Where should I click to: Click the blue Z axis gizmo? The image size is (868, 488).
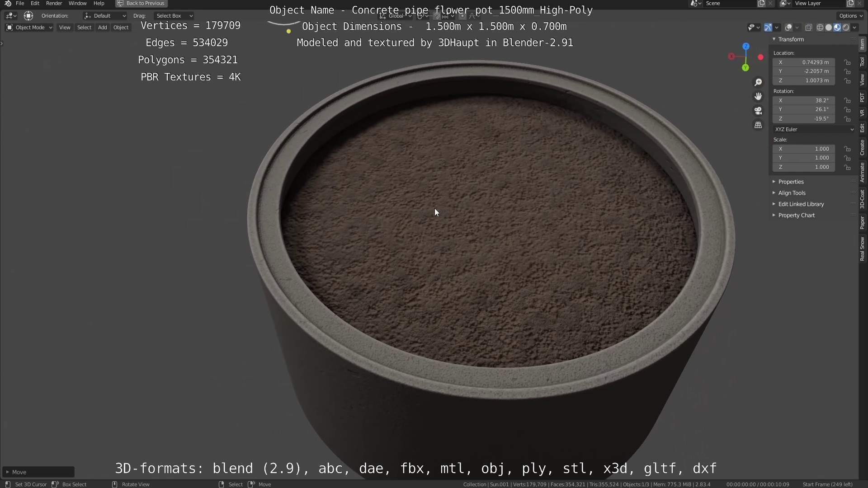point(746,46)
